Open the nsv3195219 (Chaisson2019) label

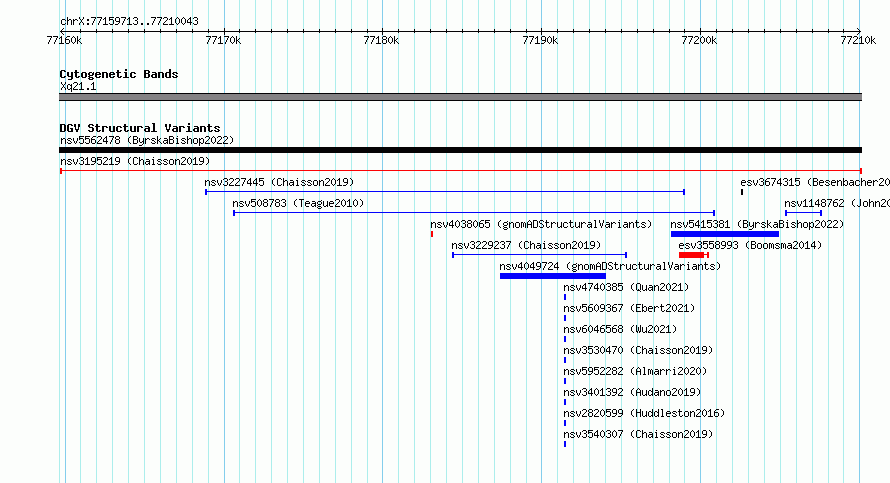pos(135,161)
